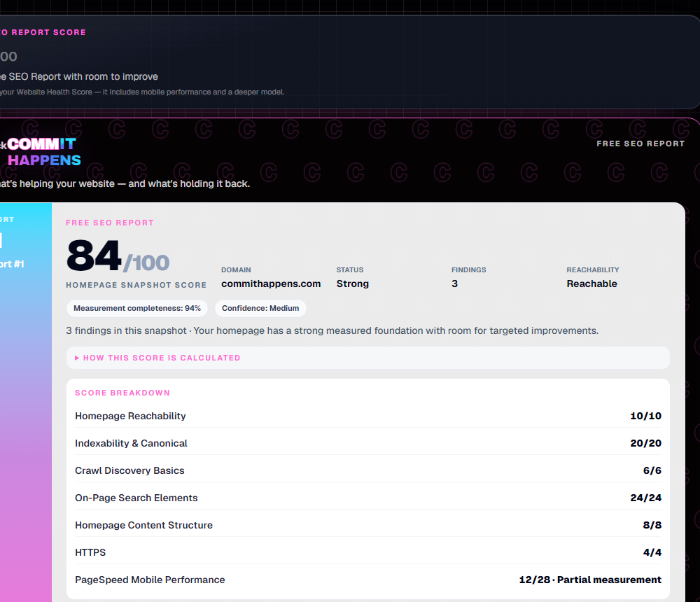Click the Homepage Content Structure row label
The height and width of the screenshot is (602, 700).
coord(143,525)
